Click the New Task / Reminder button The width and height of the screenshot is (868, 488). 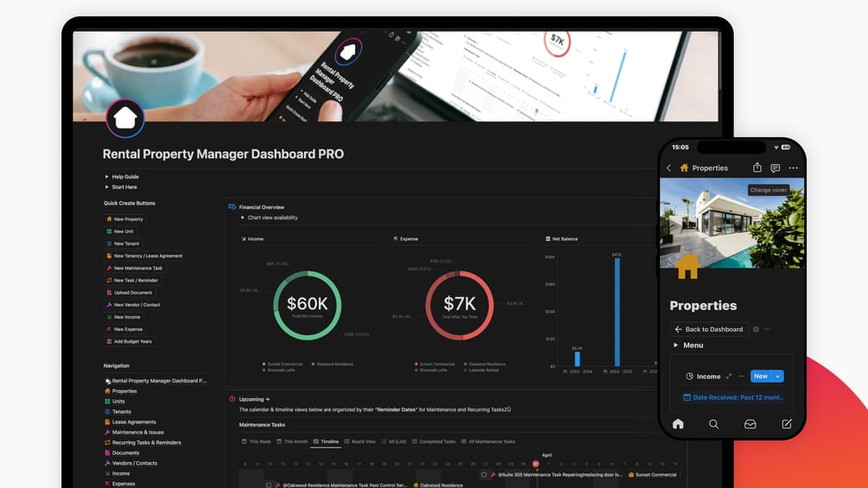[132, 280]
